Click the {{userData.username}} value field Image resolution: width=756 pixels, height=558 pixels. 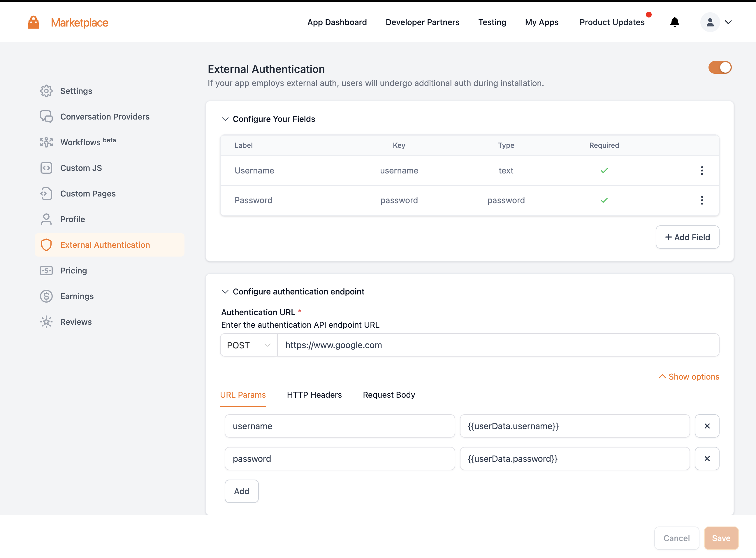point(575,426)
